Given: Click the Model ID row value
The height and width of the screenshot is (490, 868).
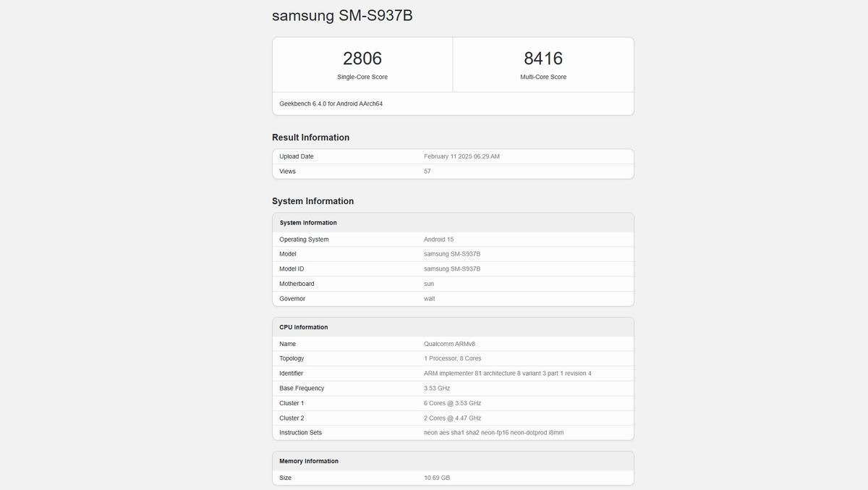Looking at the screenshot, I should pyautogui.click(x=452, y=269).
